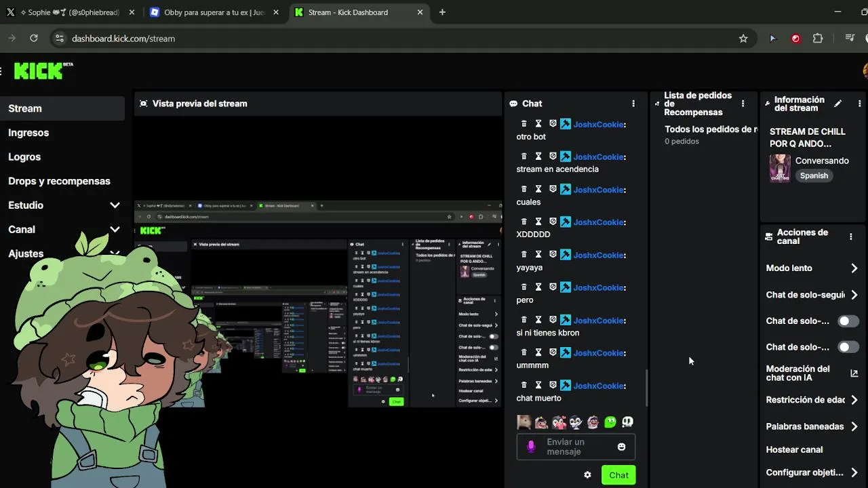Delete the 'si ni tienes kbron' message
Viewport: 868px width, 488px height.
tap(524, 320)
